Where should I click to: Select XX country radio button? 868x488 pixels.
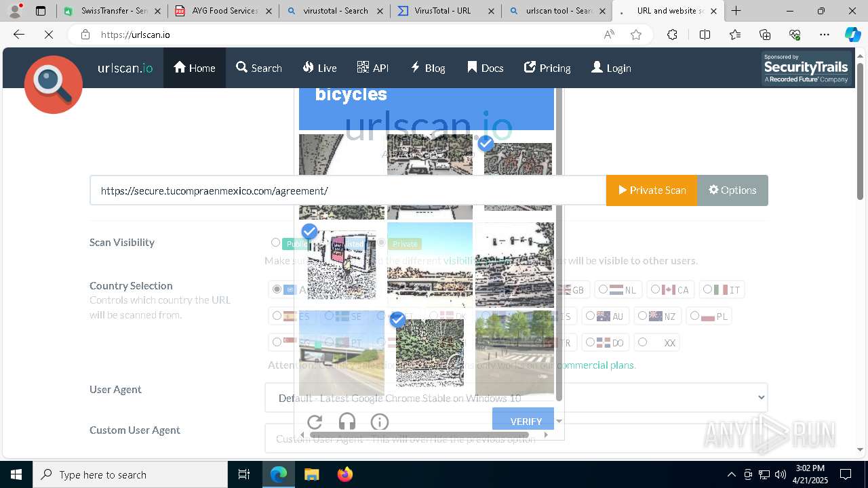642,342
